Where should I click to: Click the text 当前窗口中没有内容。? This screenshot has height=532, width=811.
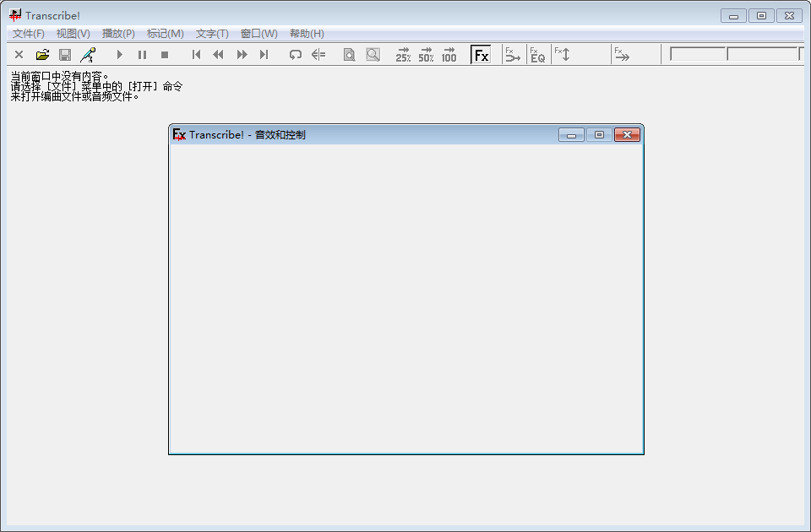click(x=60, y=77)
